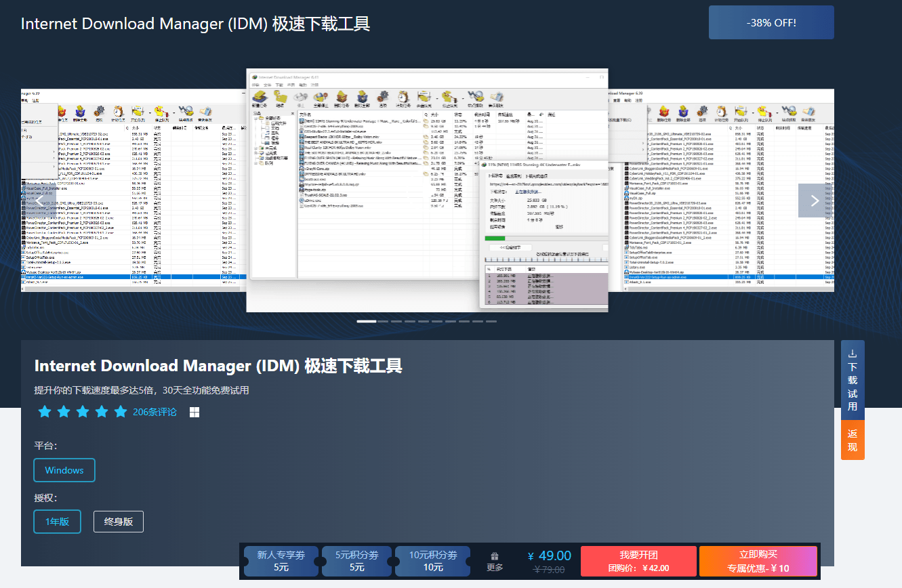Click the 返现 orange side tab
The width and height of the screenshot is (902, 588).
point(853,440)
